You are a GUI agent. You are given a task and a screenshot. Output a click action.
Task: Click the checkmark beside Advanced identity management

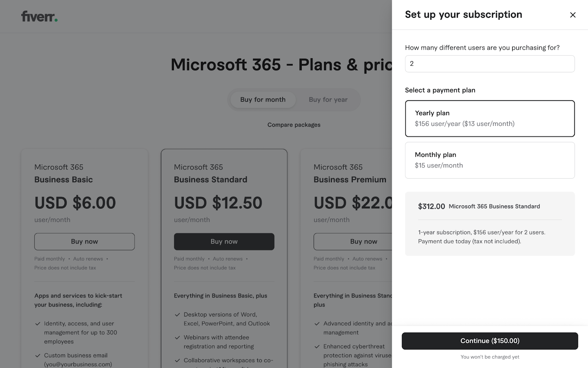[317, 324]
